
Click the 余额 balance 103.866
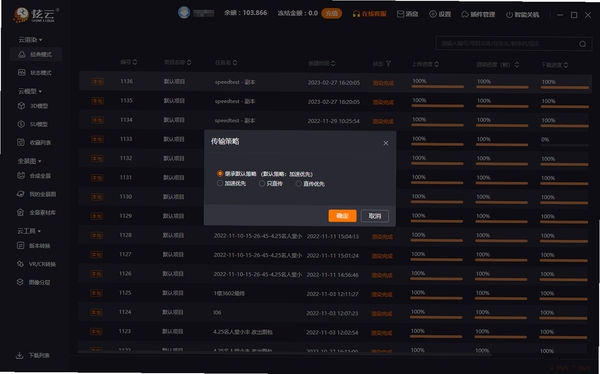coord(245,13)
